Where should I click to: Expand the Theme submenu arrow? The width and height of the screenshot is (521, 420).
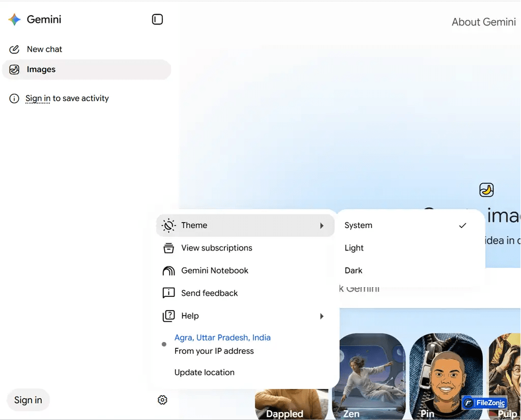[322, 226]
